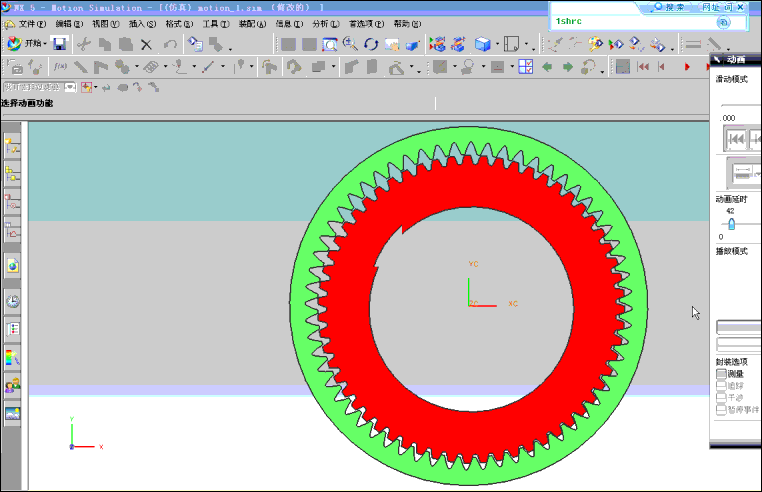Expand the arrow beside the spring coil icon

(x=165, y=67)
